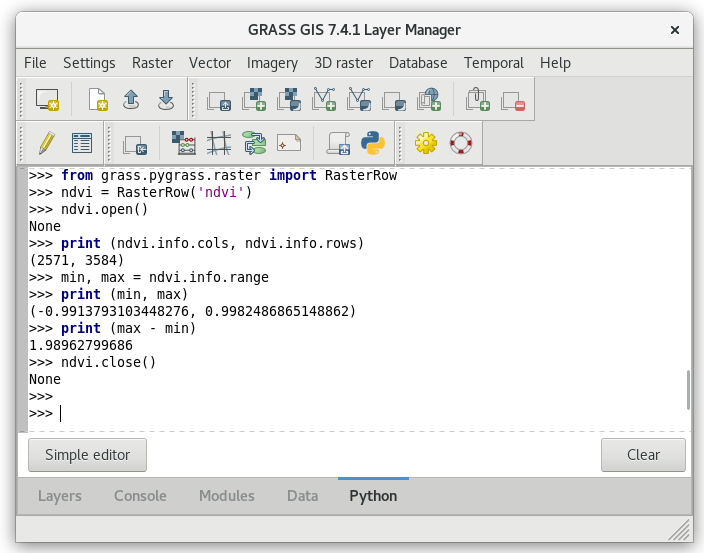Add a raster map layer
Viewport: 704px width, 553px height.
pyautogui.click(x=254, y=99)
